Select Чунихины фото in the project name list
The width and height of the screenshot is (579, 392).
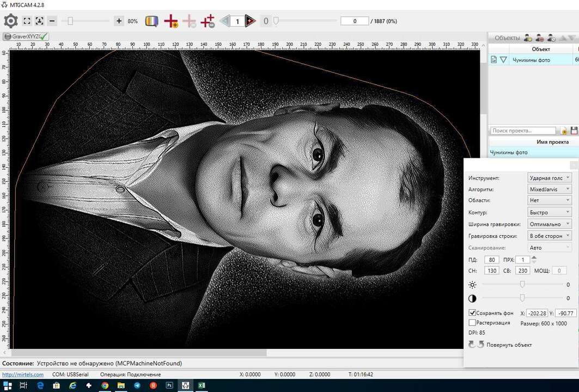tap(509, 152)
